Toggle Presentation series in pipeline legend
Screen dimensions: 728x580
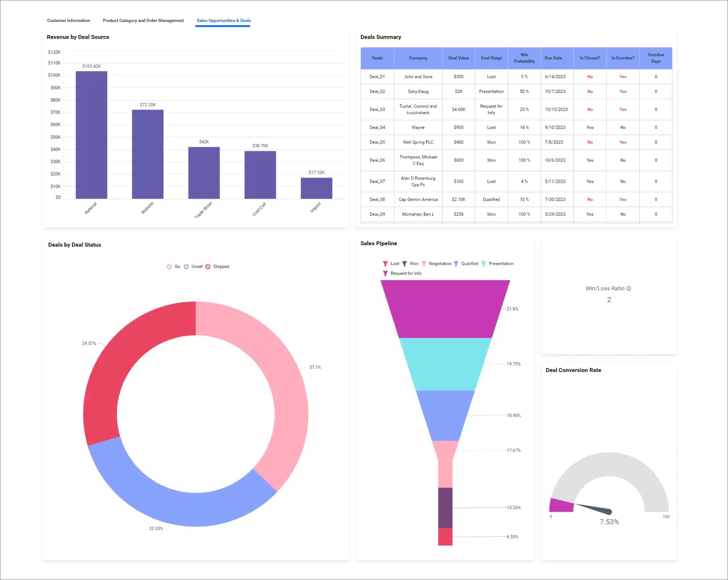point(484,263)
